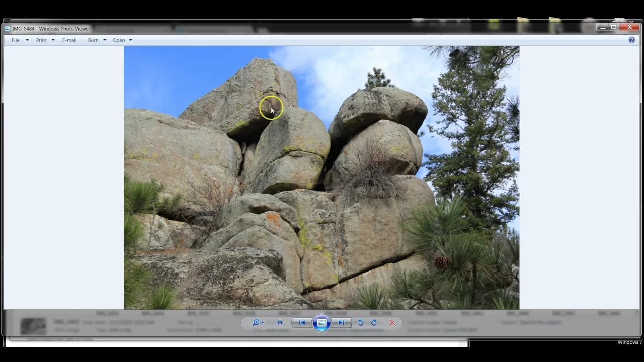Open the Burn menu
The image size is (644, 362).
[97, 40]
